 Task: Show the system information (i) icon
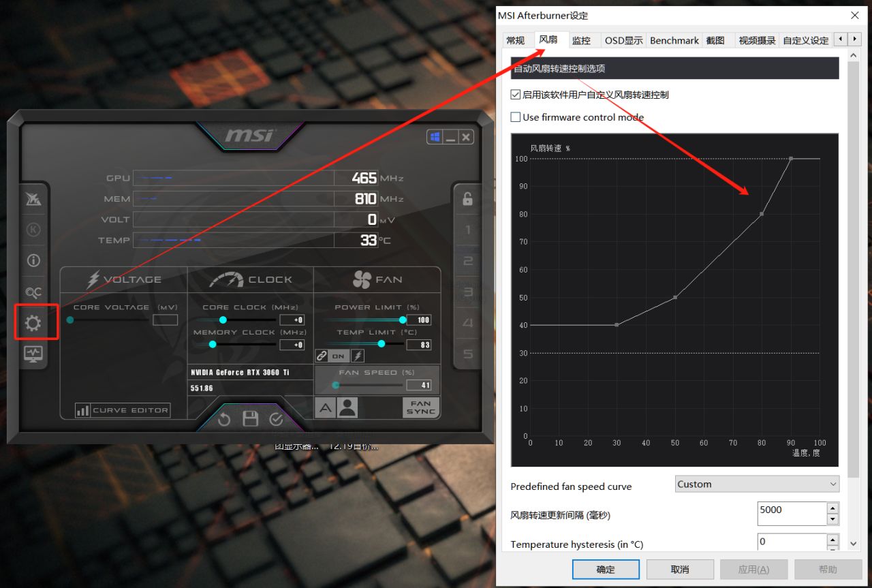coord(33,260)
